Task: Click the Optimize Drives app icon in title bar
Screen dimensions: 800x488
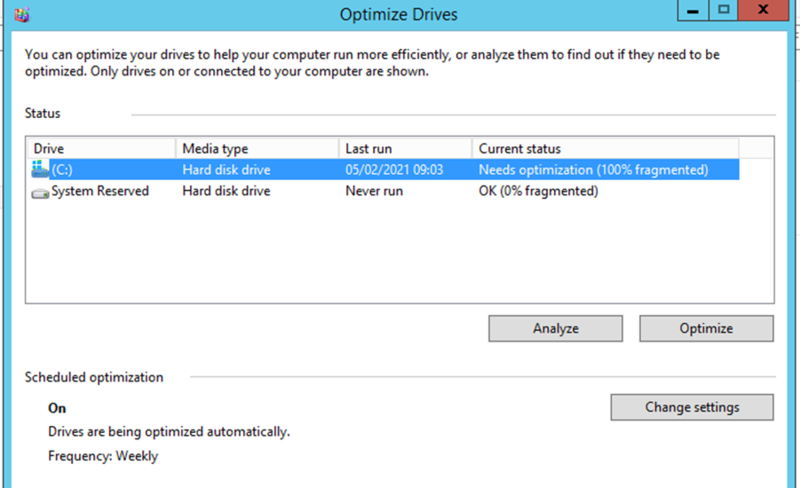Action: pyautogui.click(x=22, y=14)
